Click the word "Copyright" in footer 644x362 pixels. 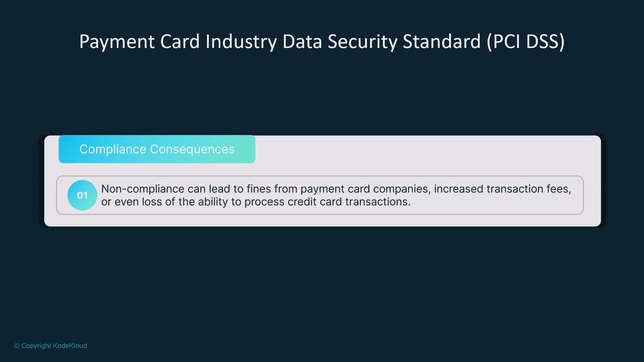tap(36, 346)
